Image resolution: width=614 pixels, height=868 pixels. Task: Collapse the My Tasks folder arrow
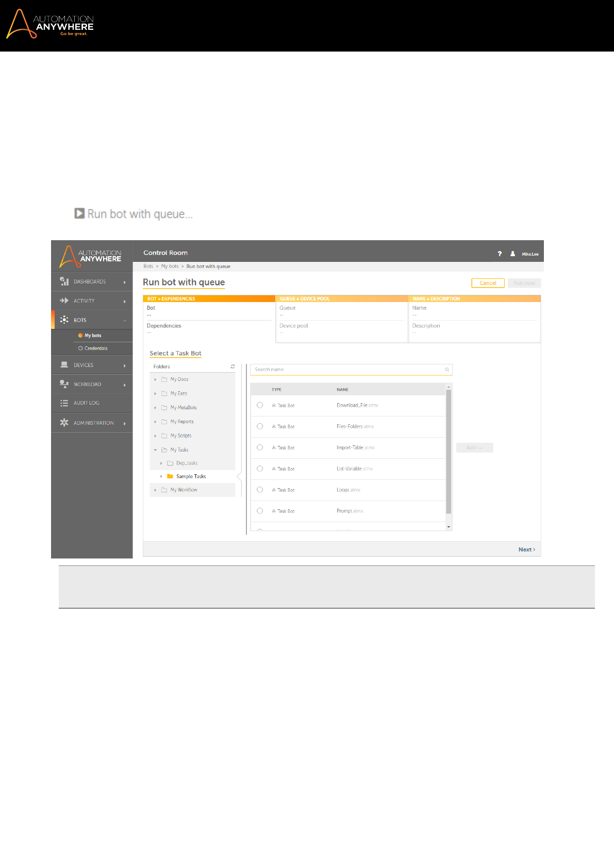click(155, 450)
